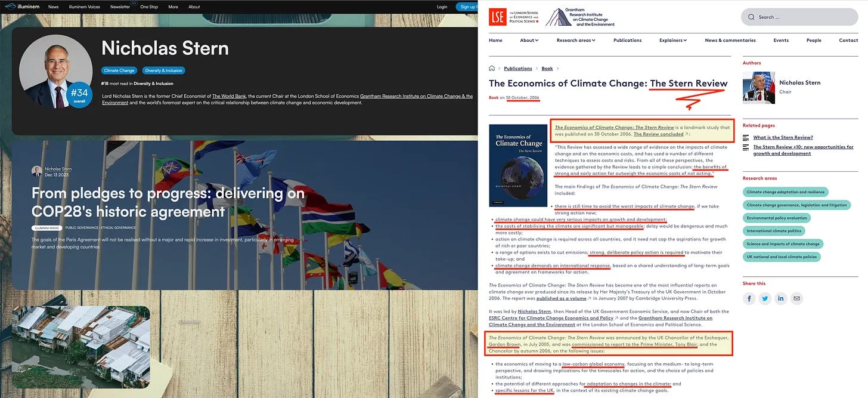The width and height of the screenshot is (868, 398).
Task: Open 'ESRC Centre for Climate Change Economics' link
Action: click(553, 318)
